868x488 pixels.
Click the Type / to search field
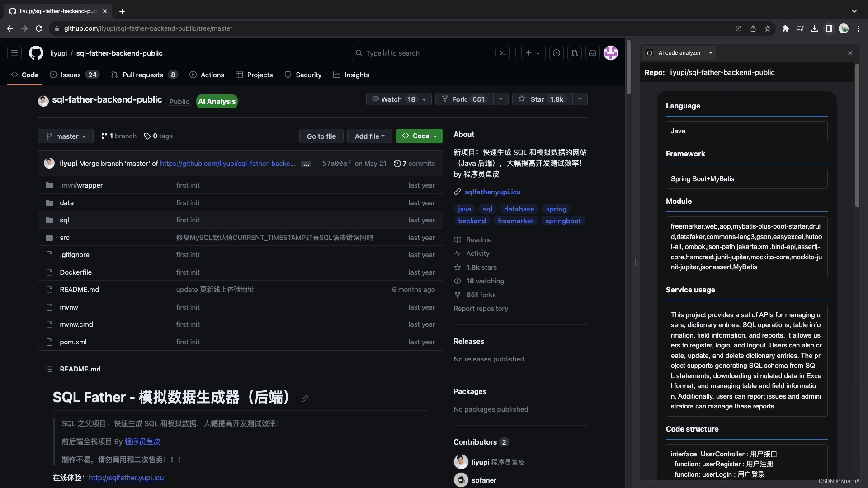425,53
